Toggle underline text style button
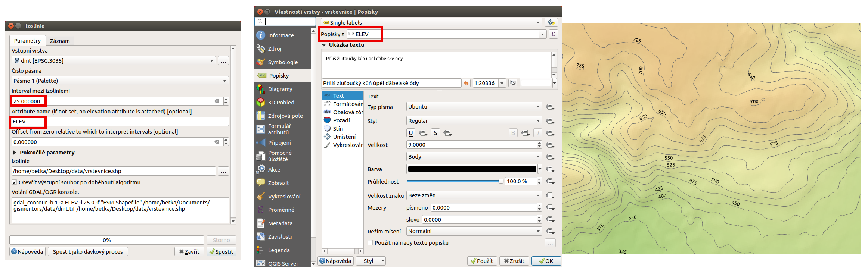This screenshot has height=276, width=868. click(411, 133)
